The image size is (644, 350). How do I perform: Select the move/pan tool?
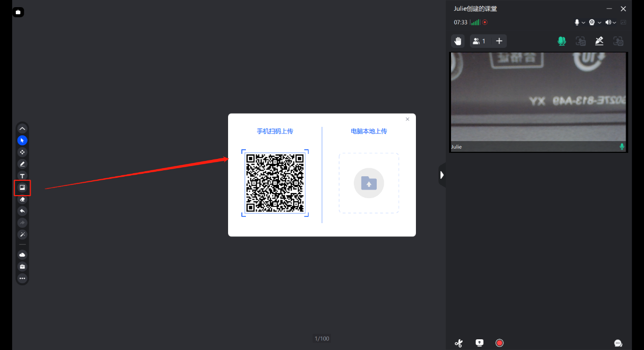[22, 152]
